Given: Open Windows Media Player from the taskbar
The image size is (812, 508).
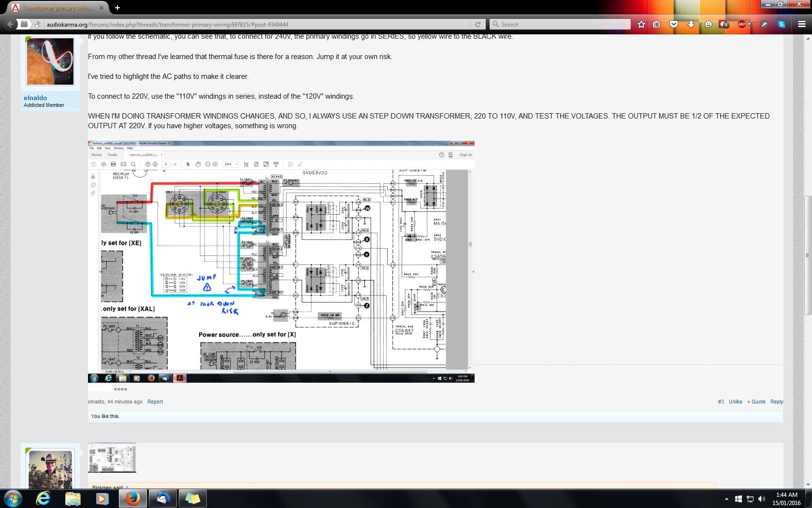Looking at the screenshot, I should click(x=102, y=498).
